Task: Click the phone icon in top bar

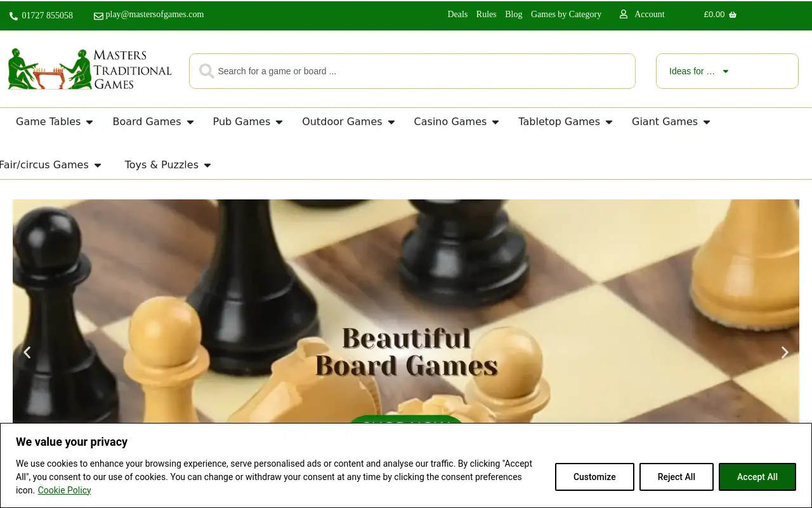Action: [14, 16]
